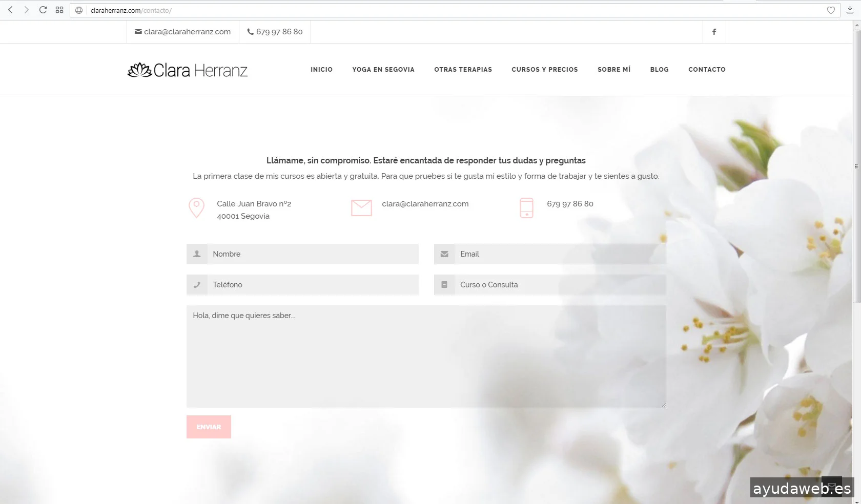Open the downloads icon in browser toolbar
The width and height of the screenshot is (861, 504).
(850, 10)
